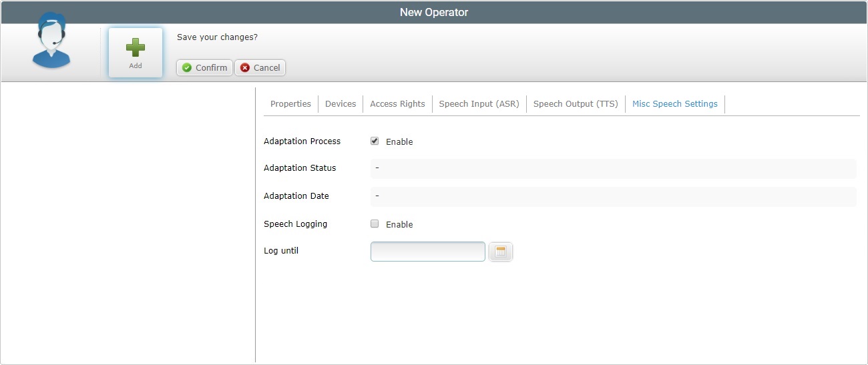The width and height of the screenshot is (868, 365).
Task: Show the Speech Output (TTS) tab
Action: [576, 103]
